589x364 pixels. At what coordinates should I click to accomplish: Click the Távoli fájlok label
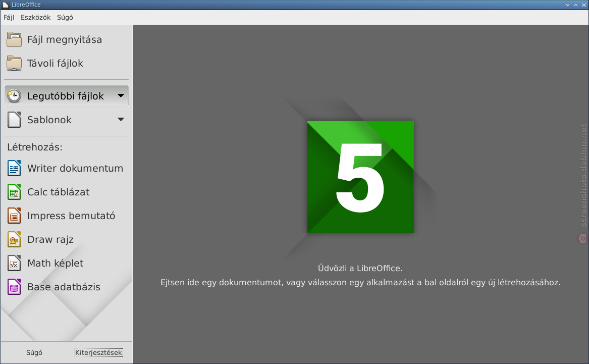point(55,64)
